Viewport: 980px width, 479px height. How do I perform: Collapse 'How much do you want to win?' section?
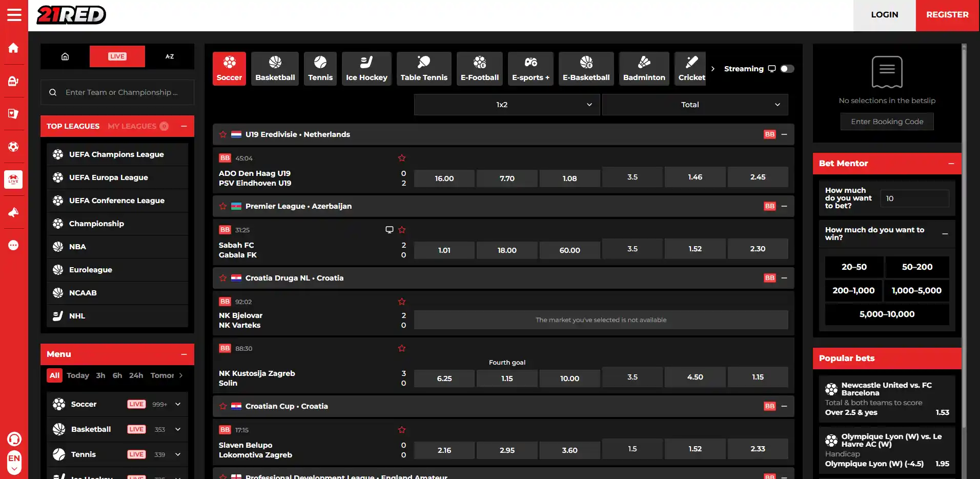pyautogui.click(x=945, y=234)
